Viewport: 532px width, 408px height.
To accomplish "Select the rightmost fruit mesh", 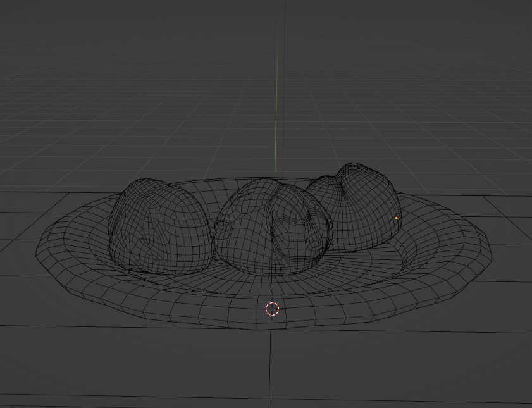I will [x=364, y=209].
